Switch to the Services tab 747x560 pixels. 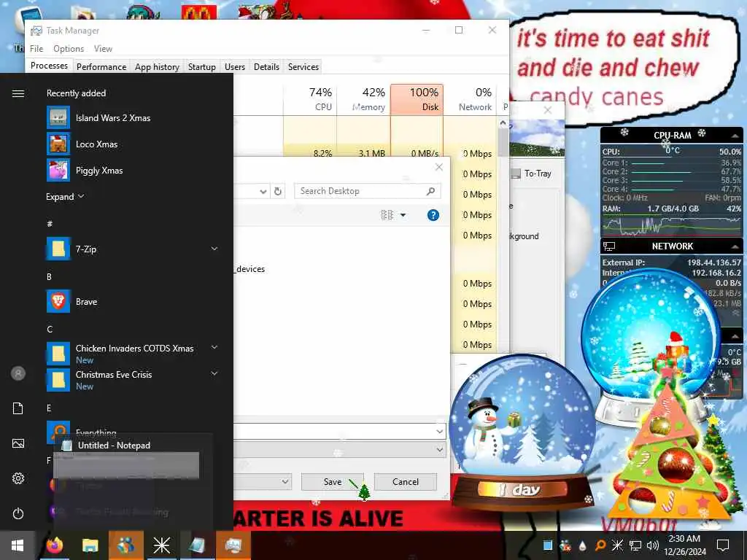[303, 66]
